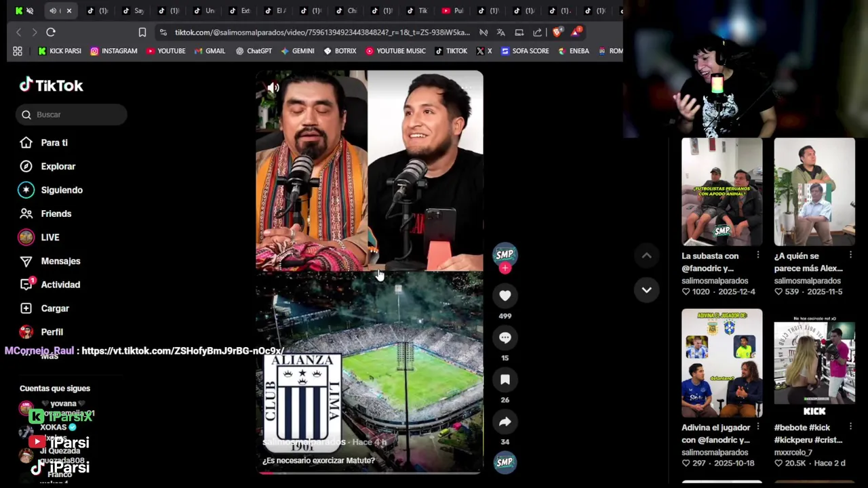Image resolution: width=868 pixels, height=488 pixels.
Task: Open Brave shields lion icon
Action: click(557, 32)
